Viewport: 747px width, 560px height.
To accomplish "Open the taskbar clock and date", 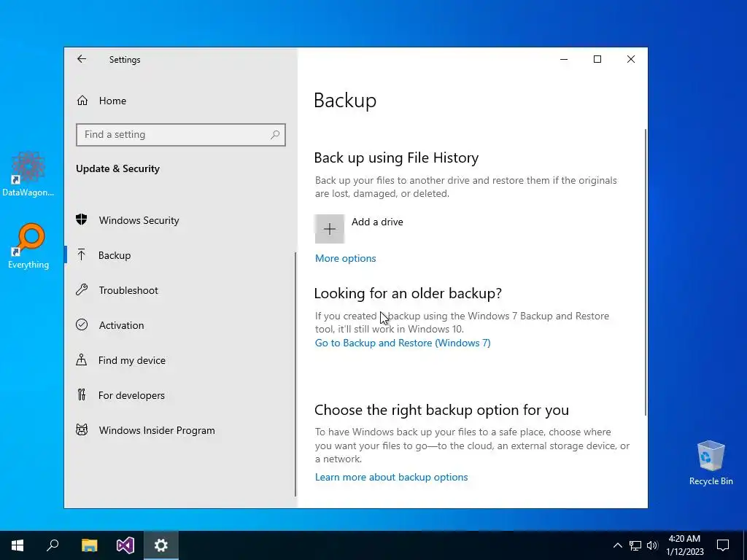I will click(684, 545).
